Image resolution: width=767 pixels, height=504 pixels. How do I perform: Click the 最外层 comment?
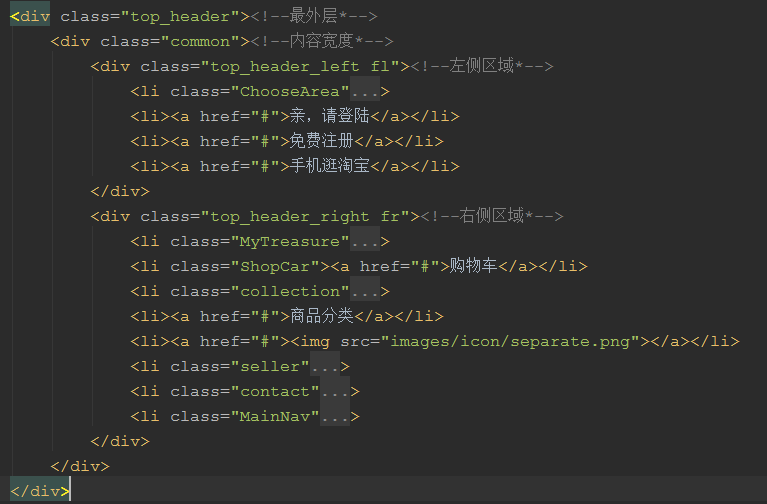305,17
